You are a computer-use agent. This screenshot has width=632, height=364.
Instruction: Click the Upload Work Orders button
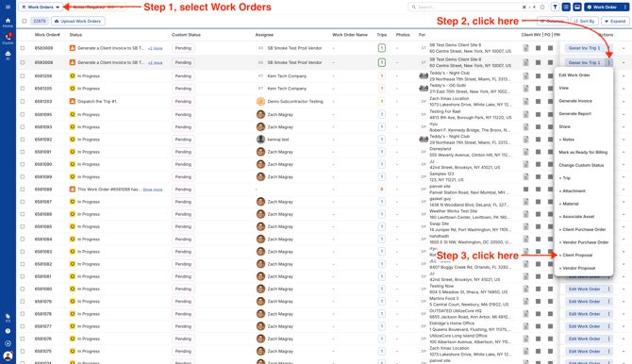click(78, 21)
